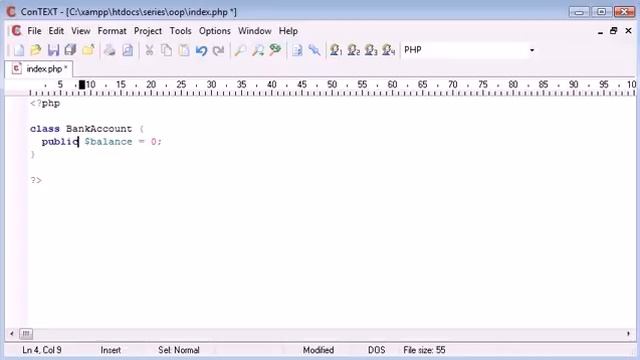640x360 pixels.
Task: Select the index.php document tab
Action: 40,69
